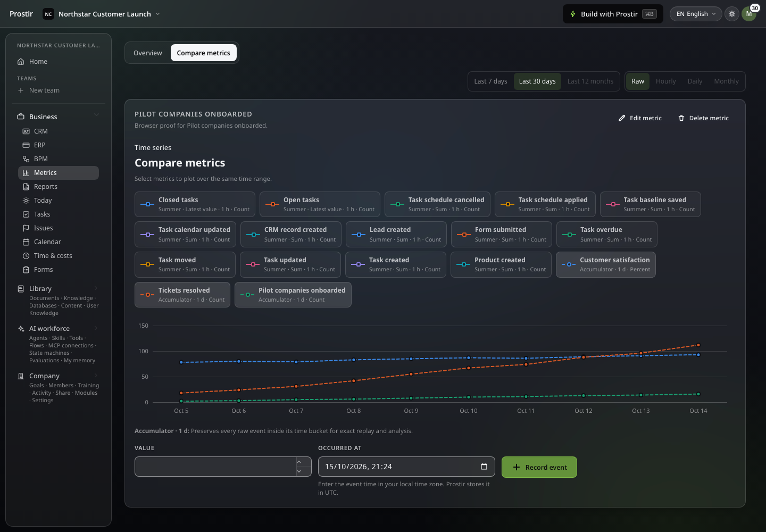This screenshot has height=532, width=766.
Task: Toggle the Lead created metric chip
Action: click(x=396, y=235)
